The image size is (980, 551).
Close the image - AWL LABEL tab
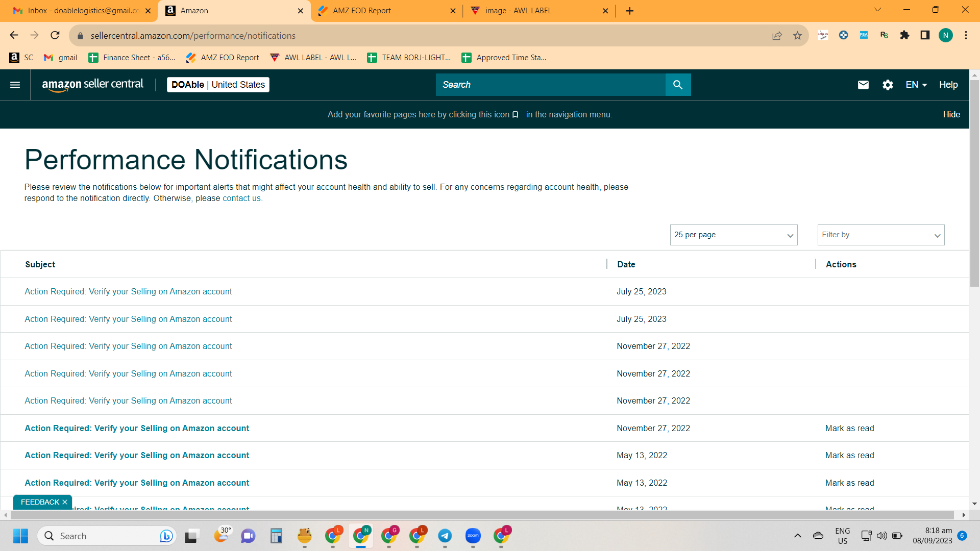tap(605, 11)
